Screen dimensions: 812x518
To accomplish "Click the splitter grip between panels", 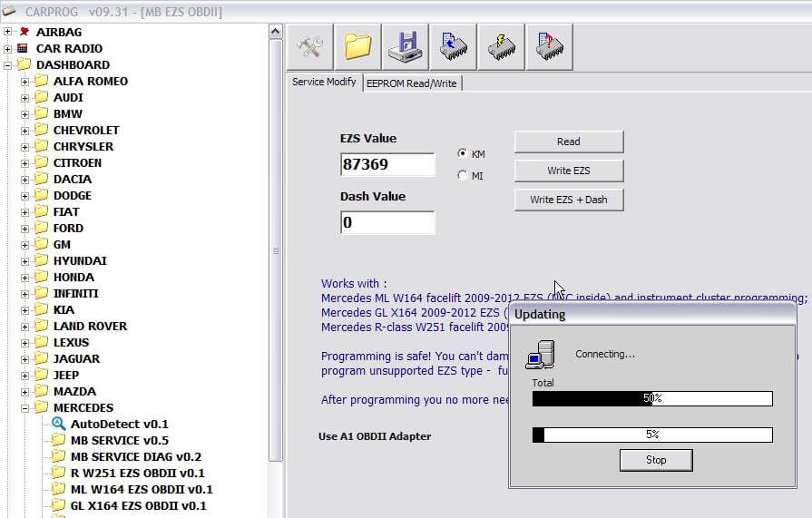I will (x=276, y=250).
